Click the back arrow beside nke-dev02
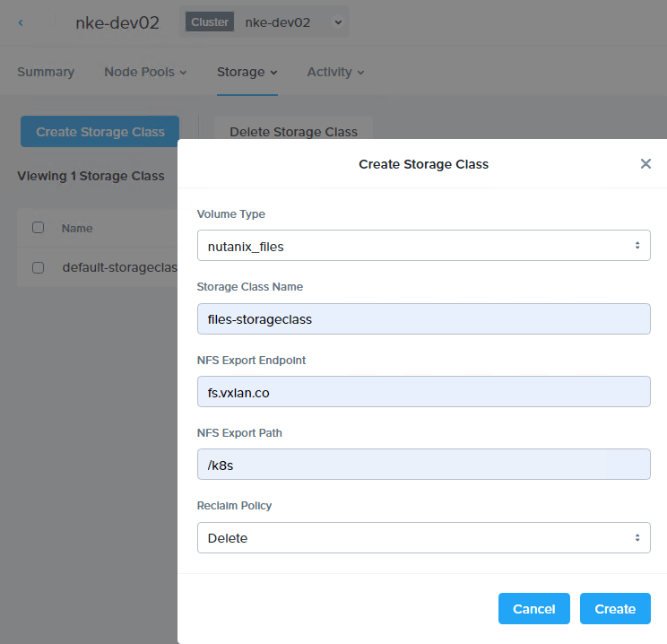Image resolution: width=667 pixels, height=644 pixels. click(x=21, y=22)
